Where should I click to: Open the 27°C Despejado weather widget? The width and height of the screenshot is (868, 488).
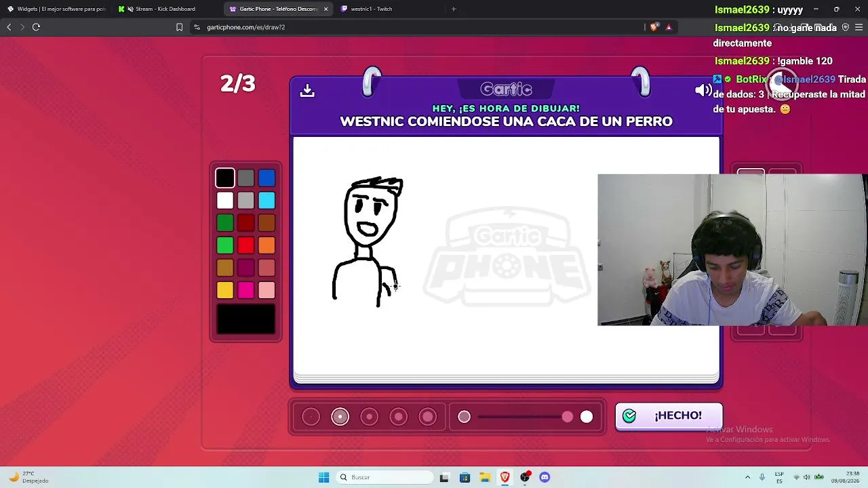(28, 477)
